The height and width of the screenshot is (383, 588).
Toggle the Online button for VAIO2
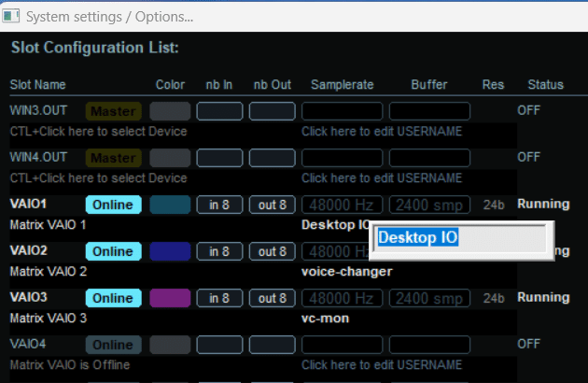pos(114,251)
